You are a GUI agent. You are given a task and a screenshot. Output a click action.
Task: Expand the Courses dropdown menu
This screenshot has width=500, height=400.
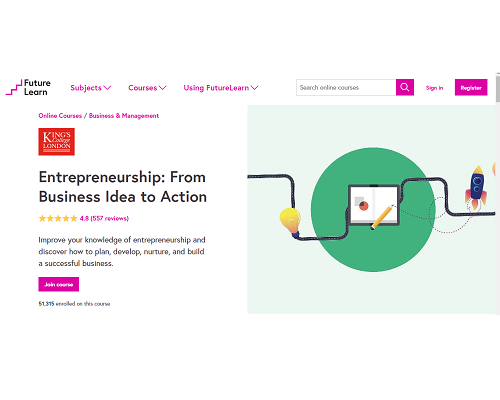[147, 88]
